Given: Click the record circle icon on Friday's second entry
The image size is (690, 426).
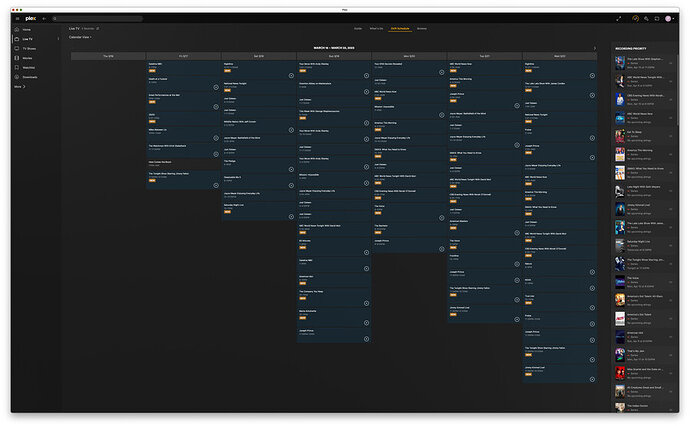Looking at the screenshot, I should 216,87.
